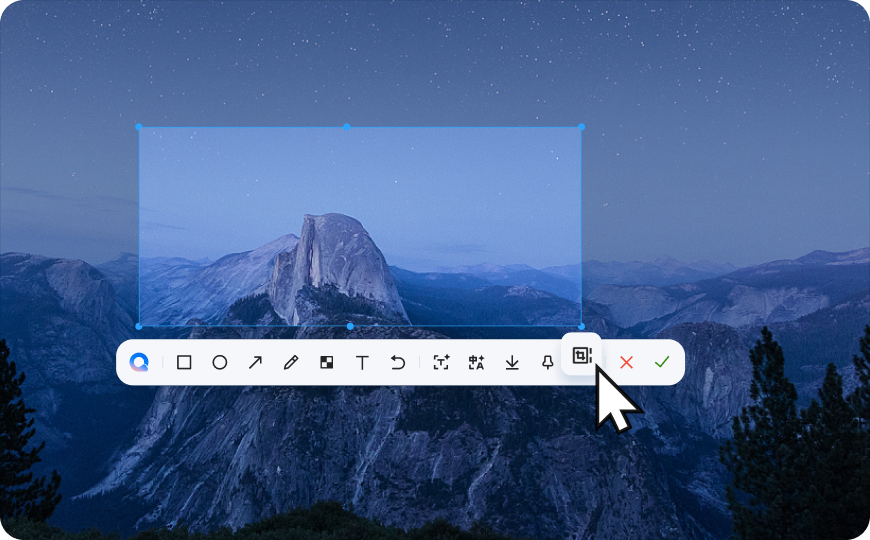
Task: Undo the last annotation
Action: click(398, 362)
